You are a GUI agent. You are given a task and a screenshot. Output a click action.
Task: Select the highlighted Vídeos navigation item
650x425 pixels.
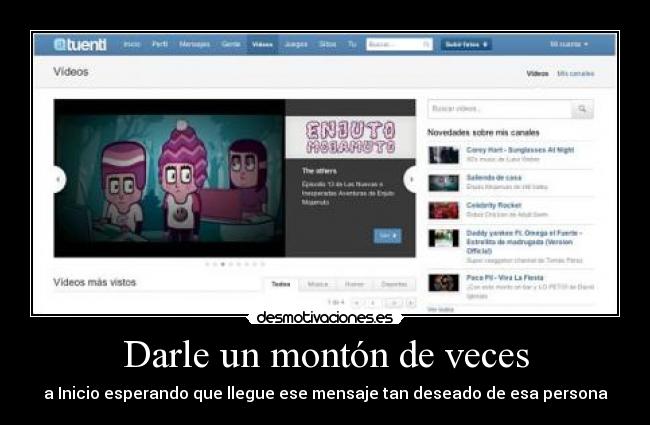262,44
